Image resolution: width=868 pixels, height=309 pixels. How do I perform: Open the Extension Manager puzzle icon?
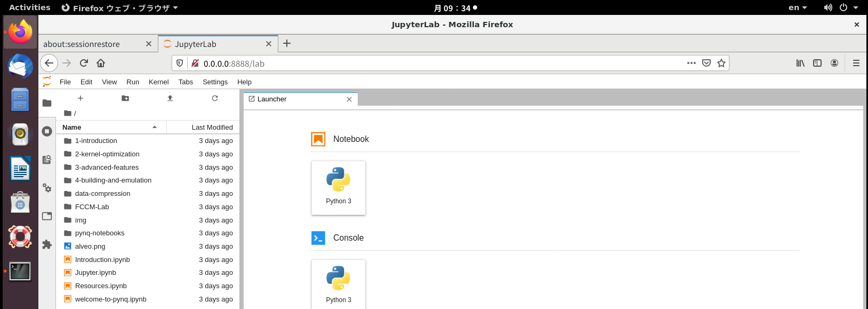pos(47,244)
